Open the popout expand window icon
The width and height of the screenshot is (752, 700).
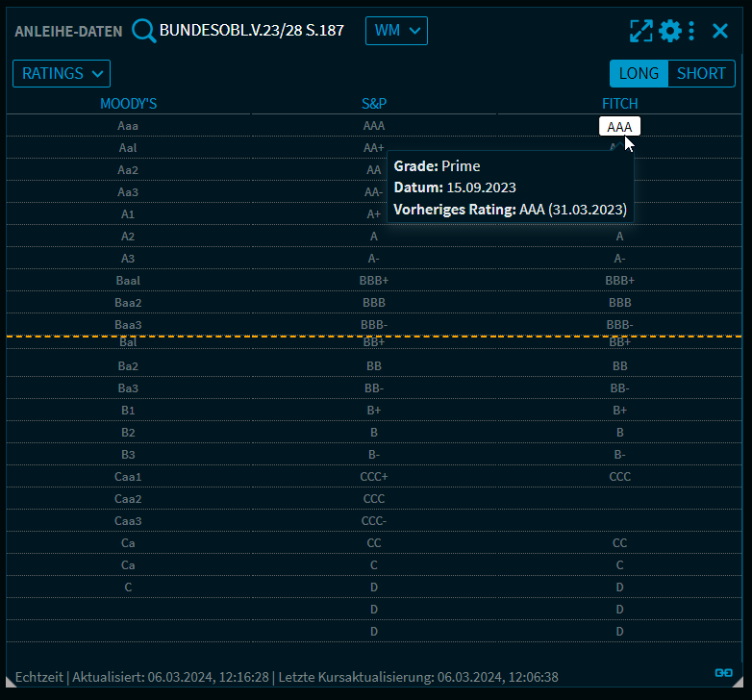pyautogui.click(x=641, y=31)
